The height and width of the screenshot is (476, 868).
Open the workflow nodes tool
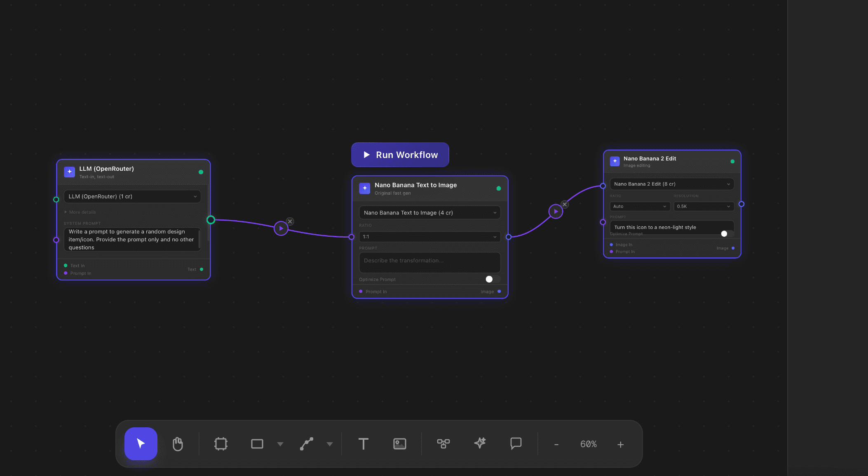[443, 444]
